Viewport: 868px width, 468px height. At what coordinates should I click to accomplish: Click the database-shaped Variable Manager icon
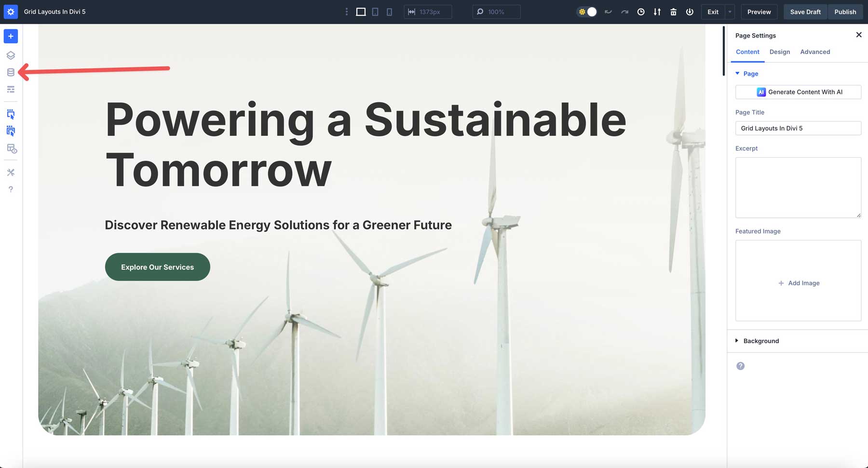11,72
